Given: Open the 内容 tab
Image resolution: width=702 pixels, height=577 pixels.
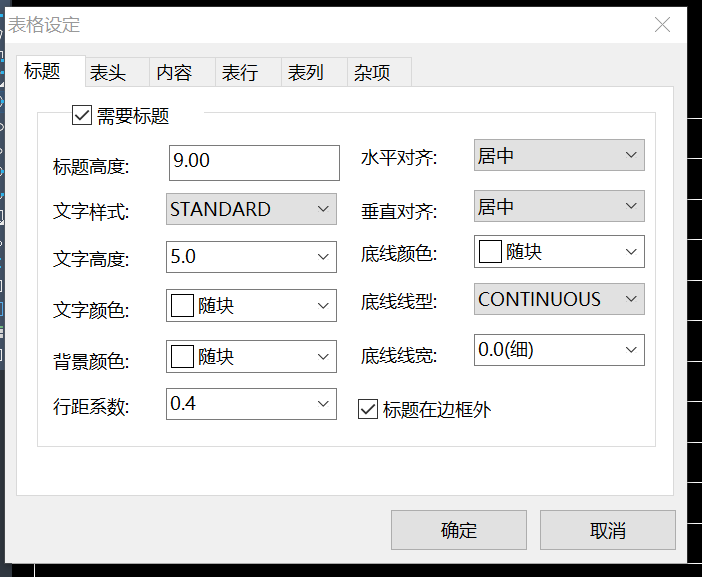Looking at the screenshot, I should (183, 72).
